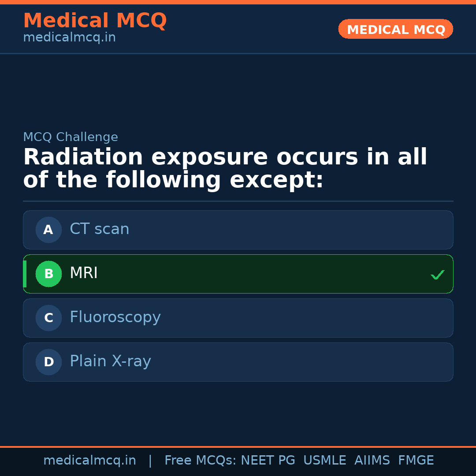The width and height of the screenshot is (476, 476).
Task: Click the Medical MCQ logo heading
Action: click(x=95, y=20)
